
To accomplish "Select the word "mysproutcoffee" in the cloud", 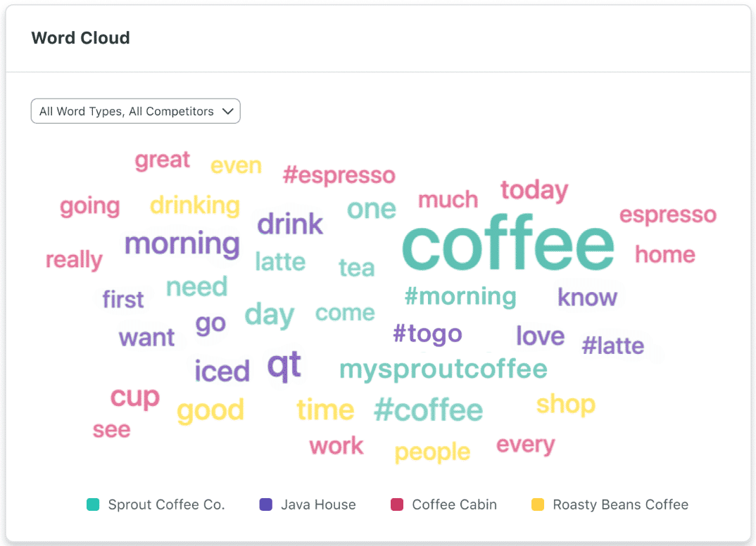I will (443, 369).
